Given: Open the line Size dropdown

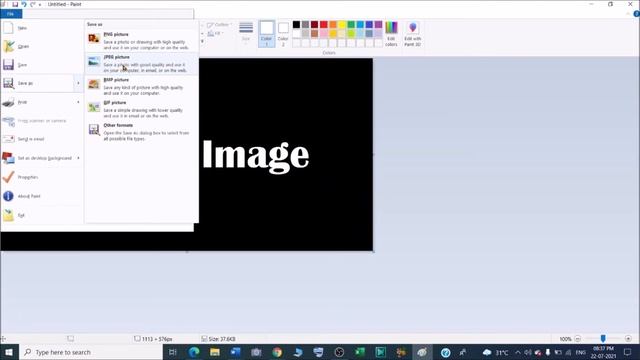Looking at the screenshot, I should point(246,33).
